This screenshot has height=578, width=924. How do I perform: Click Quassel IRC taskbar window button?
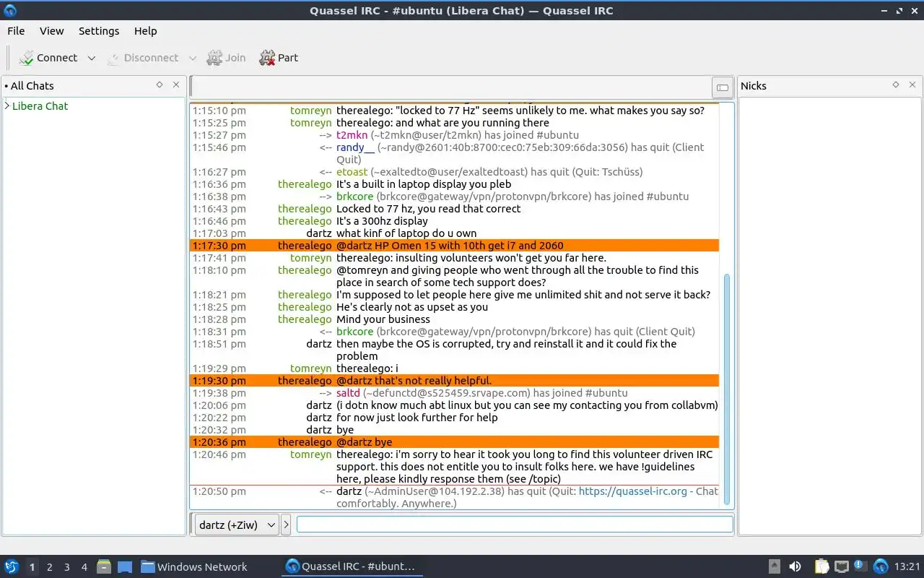pyautogui.click(x=352, y=566)
